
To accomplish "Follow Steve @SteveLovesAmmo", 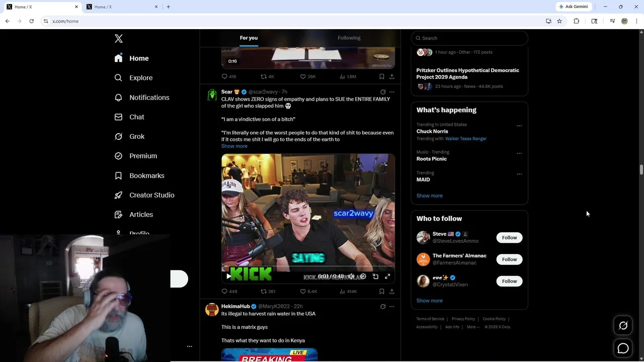I will click(x=509, y=238).
